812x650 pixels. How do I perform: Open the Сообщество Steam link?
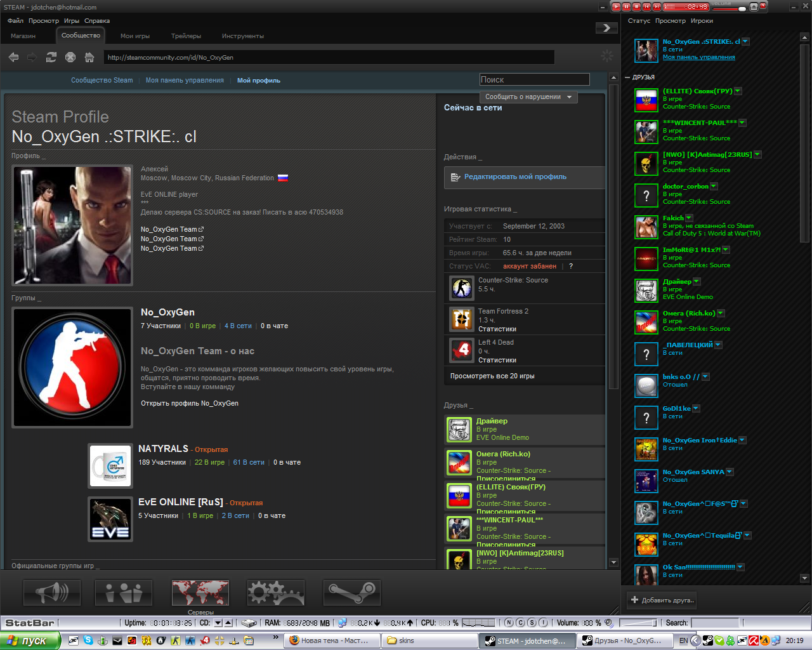click(x=102, y=80)
